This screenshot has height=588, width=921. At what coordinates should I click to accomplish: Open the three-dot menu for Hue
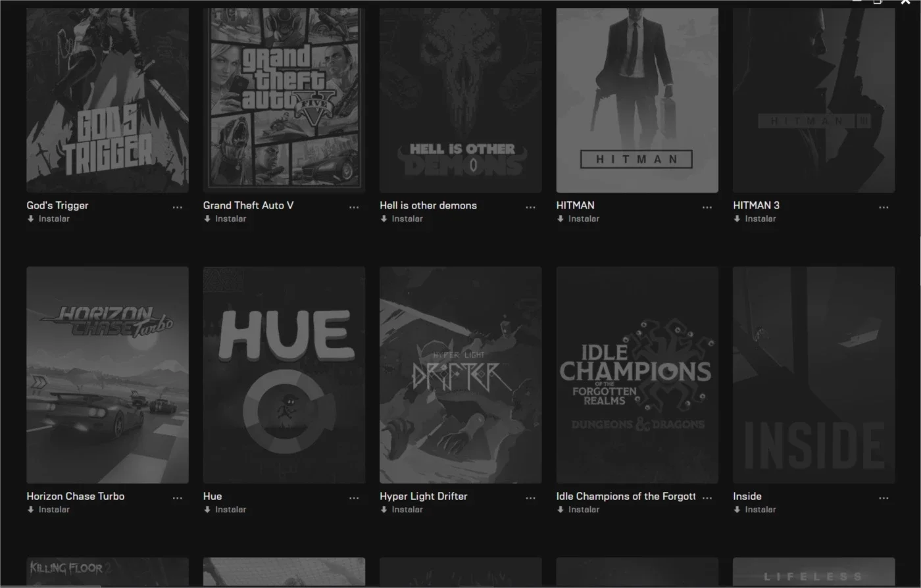tap(354, 498)
